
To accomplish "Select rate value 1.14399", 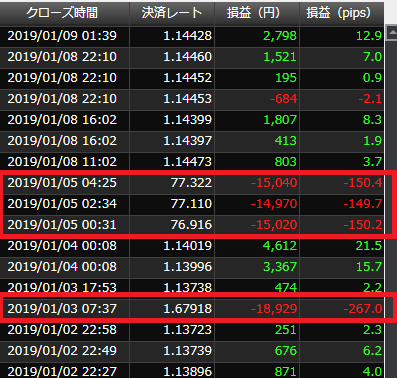I will pos(187,119).
